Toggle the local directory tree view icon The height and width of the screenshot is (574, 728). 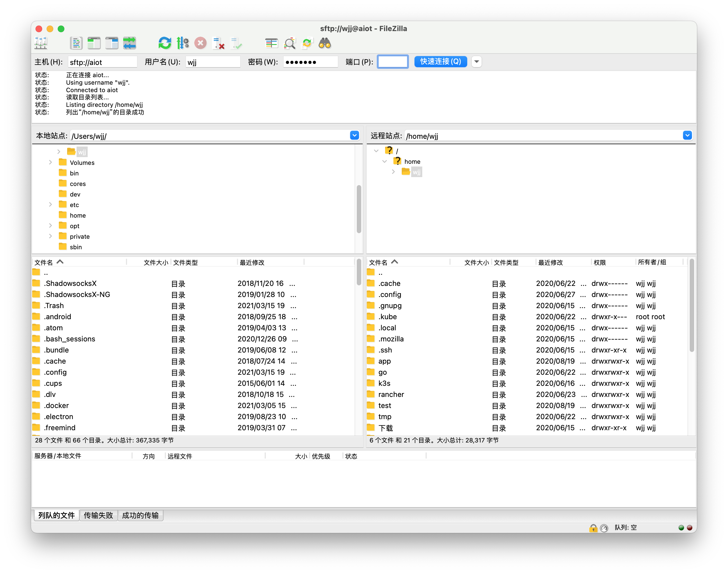point(94,43)
